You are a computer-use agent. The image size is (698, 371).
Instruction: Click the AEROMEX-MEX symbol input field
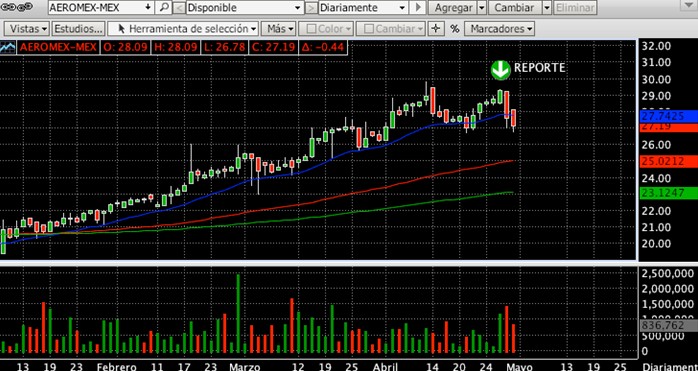coord(101,8)
